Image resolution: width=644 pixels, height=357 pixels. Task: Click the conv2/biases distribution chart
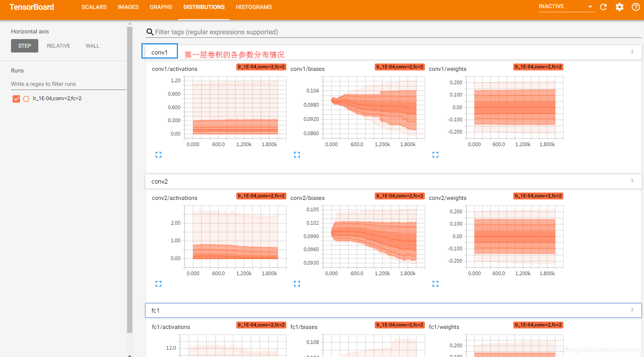(x=374, y=237)
